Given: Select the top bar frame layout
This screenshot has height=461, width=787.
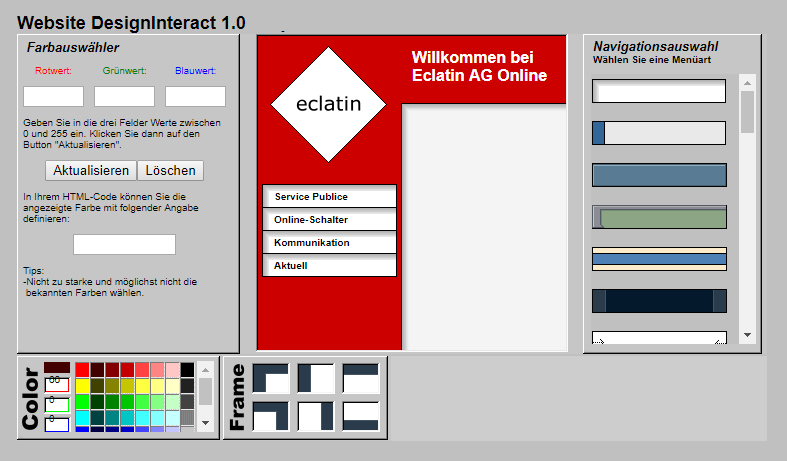Looking at the screenshot, I should coord(361,378).
